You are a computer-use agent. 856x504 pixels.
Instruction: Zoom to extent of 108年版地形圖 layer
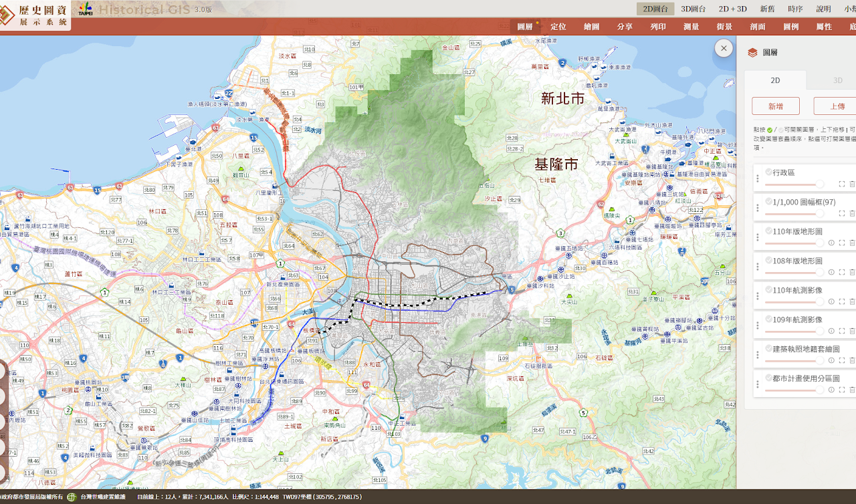tap(842, 272)
